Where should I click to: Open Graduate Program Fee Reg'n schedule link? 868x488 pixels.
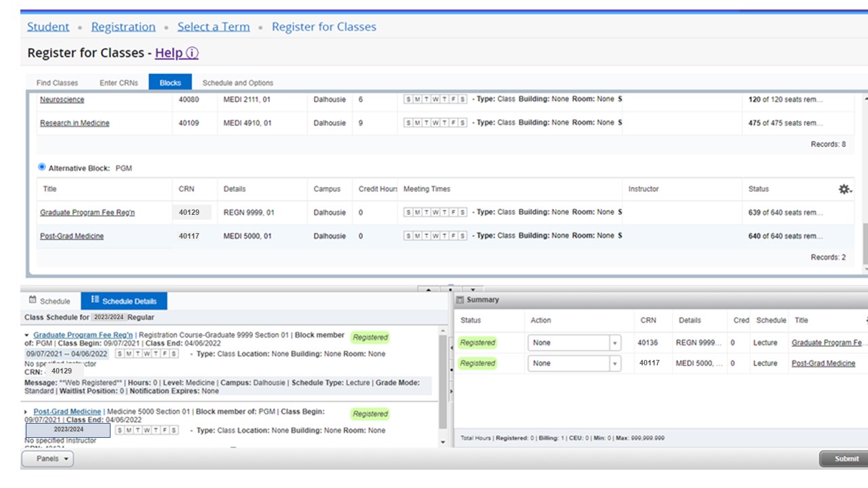83,335
